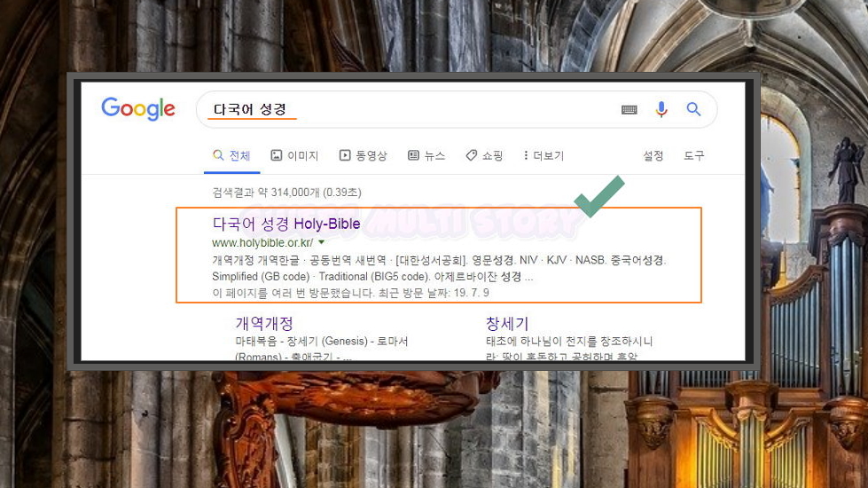Open the 개역개정 sitelink
The image size is (868, 488).
click(x=264, y=323)
